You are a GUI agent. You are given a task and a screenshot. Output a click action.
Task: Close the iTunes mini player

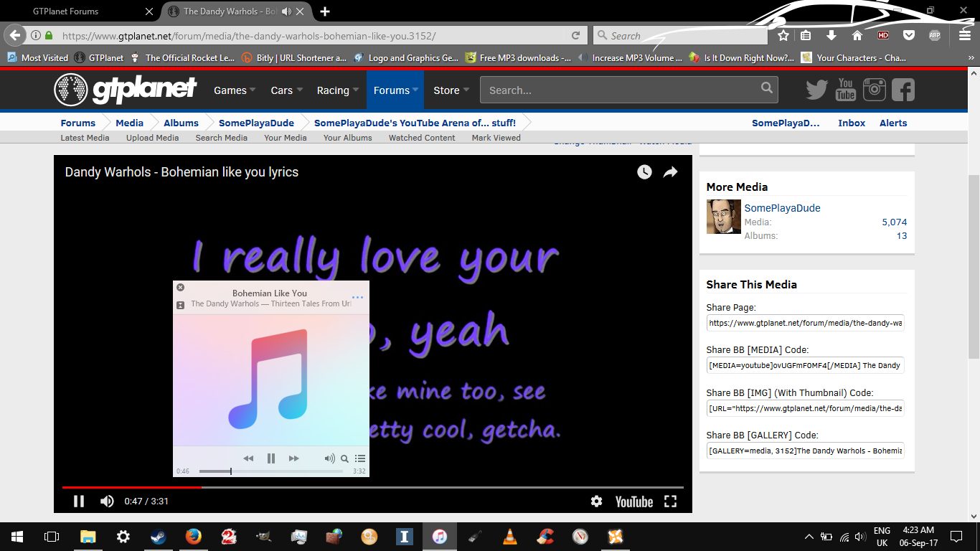click(181, 287)
